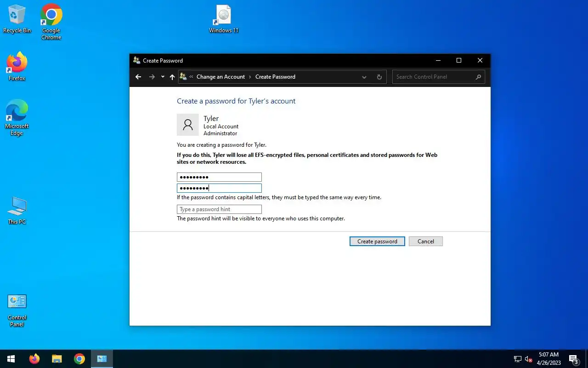Click Tyler's account picture
The image size is (588, 368).
188,125
